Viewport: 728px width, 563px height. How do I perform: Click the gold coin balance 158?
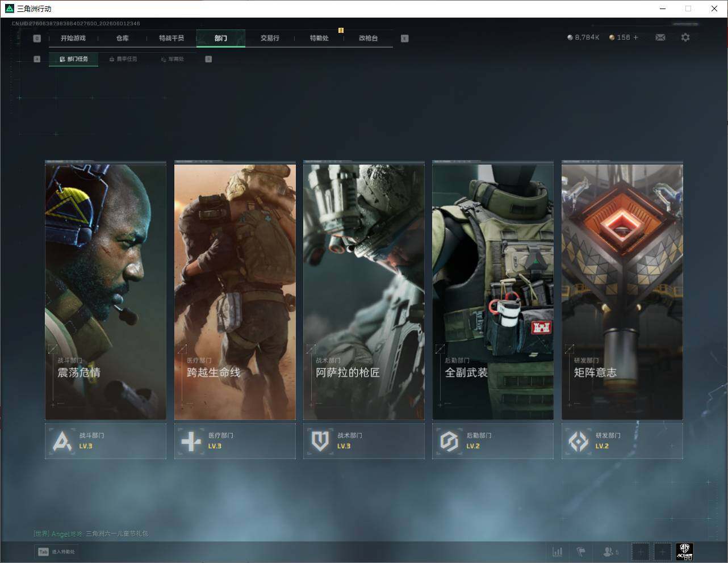coord(620,37)
